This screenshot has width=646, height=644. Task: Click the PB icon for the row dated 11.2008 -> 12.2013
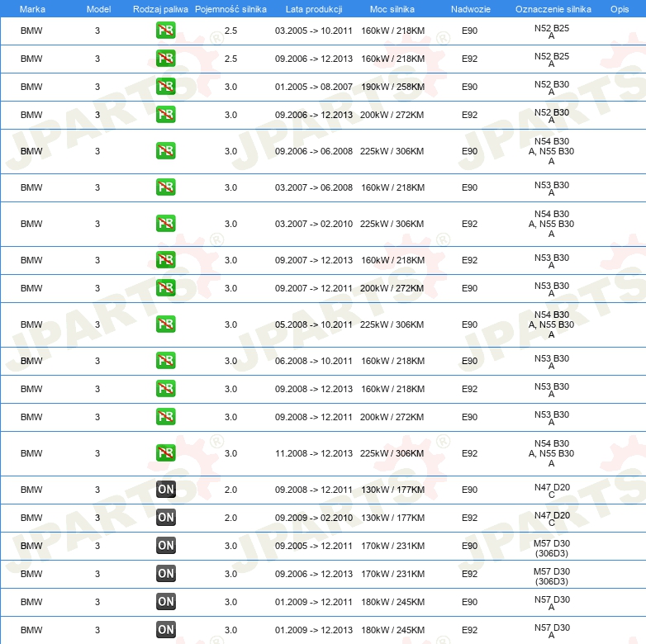point(165,453)
